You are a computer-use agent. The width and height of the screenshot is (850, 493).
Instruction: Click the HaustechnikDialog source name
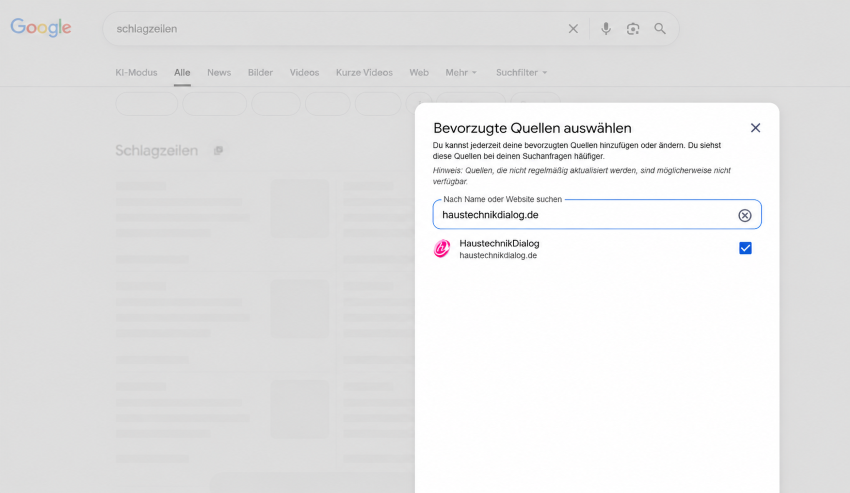[499, 244]
